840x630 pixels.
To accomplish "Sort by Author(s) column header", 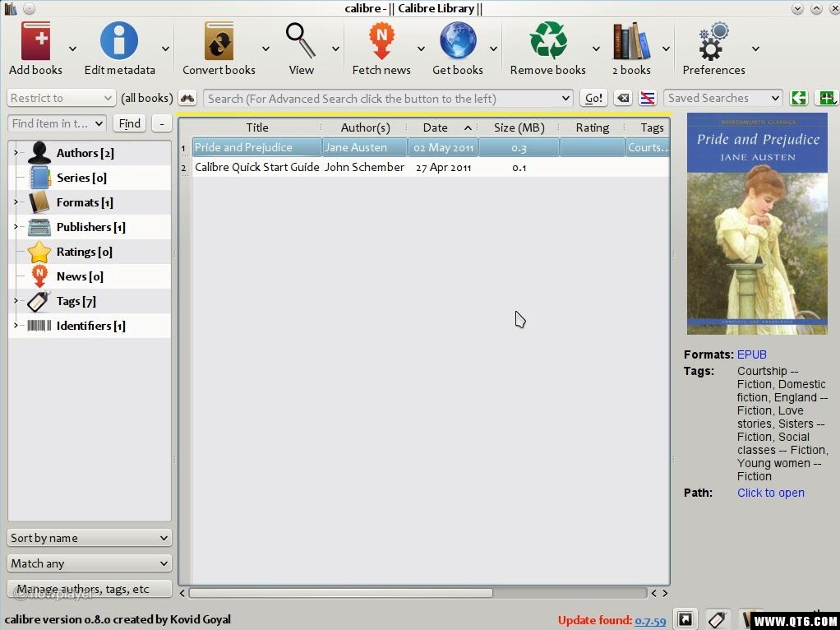I will (365, 127).
